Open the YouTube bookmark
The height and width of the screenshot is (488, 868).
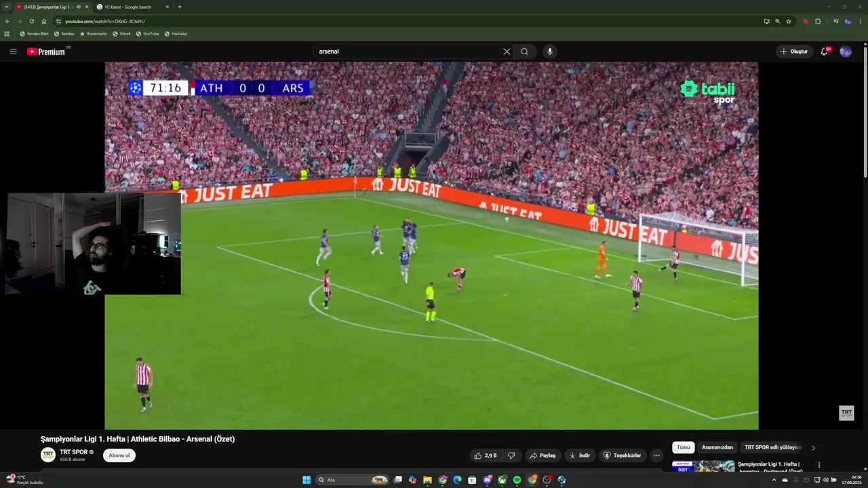tap(148, 34)
